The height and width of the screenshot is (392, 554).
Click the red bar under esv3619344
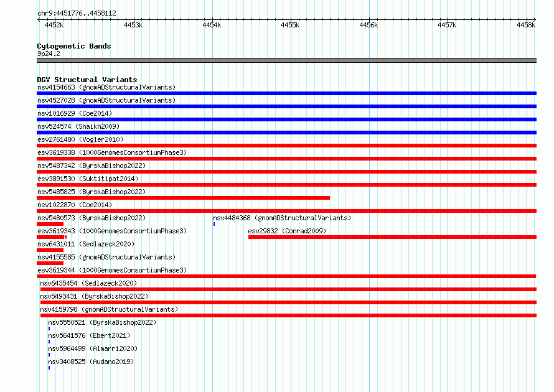[286, 276]
